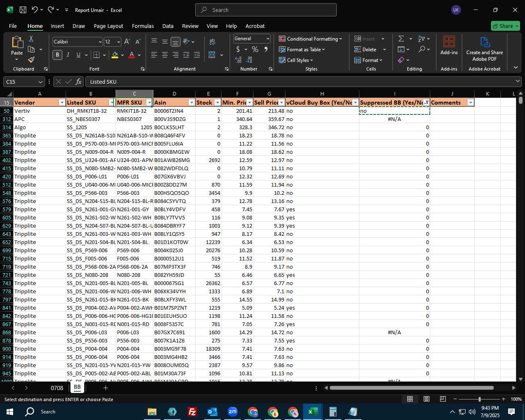Click the Add-ins button
Viewport: 525px width, 420px height.
click(449, 45)
